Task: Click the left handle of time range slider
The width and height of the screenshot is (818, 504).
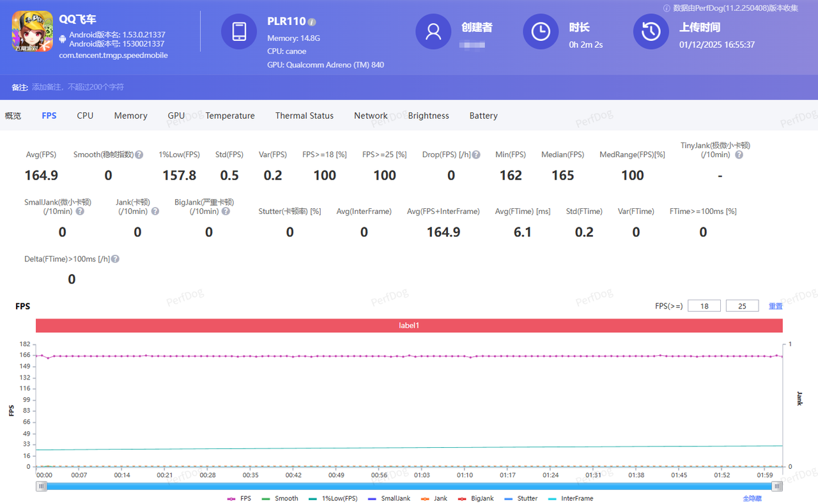Action: click(x=42, y=486)
